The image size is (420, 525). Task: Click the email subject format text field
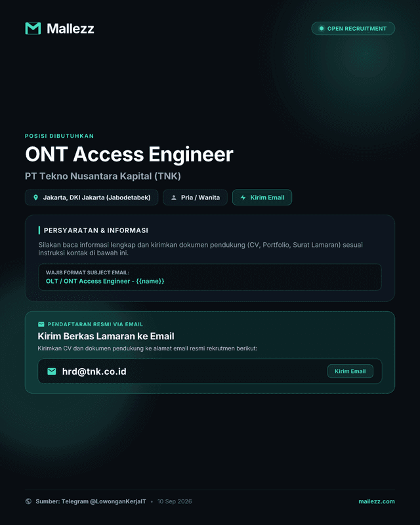pos(210,277)
